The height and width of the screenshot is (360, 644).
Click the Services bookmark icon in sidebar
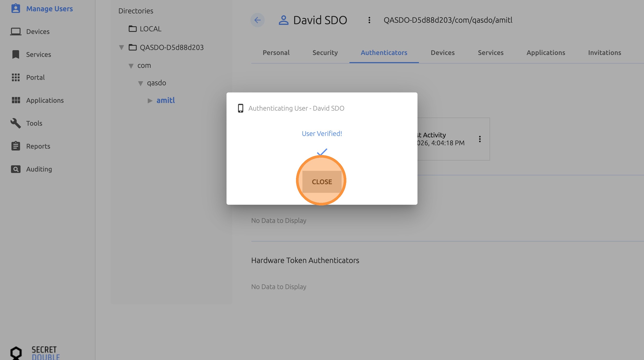pos(16,54)
